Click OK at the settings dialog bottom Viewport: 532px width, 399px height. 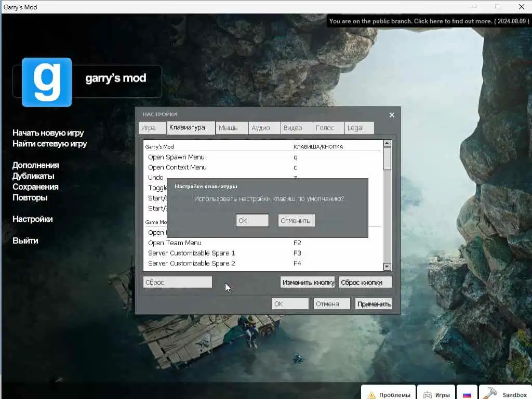(x=290, y=303)
